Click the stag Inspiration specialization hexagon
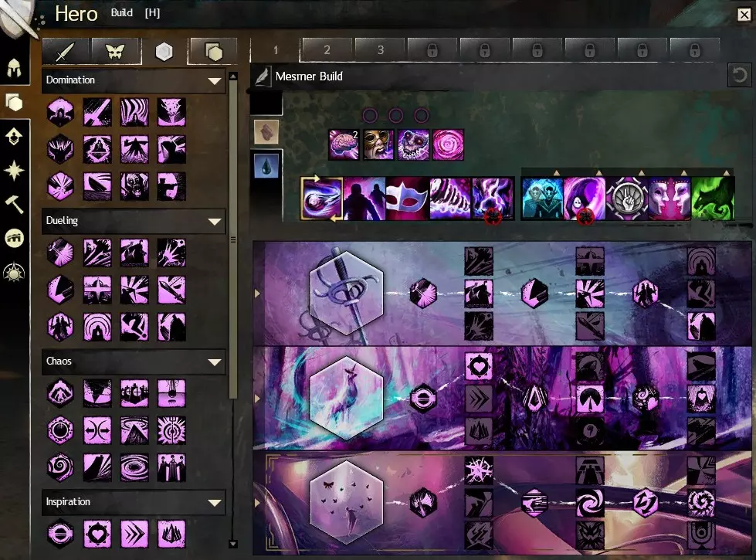756x560 pixels. 346,398
